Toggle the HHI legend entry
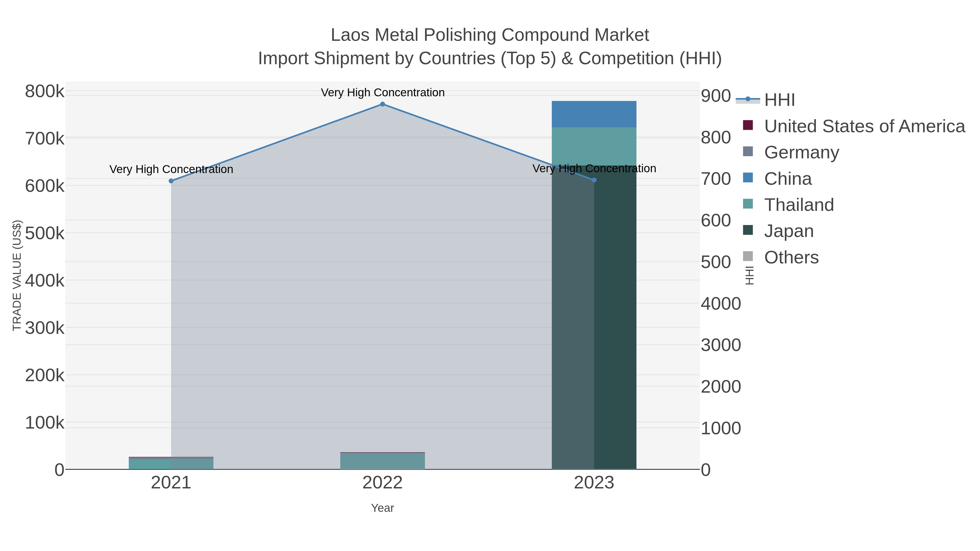 click(765, 100)
